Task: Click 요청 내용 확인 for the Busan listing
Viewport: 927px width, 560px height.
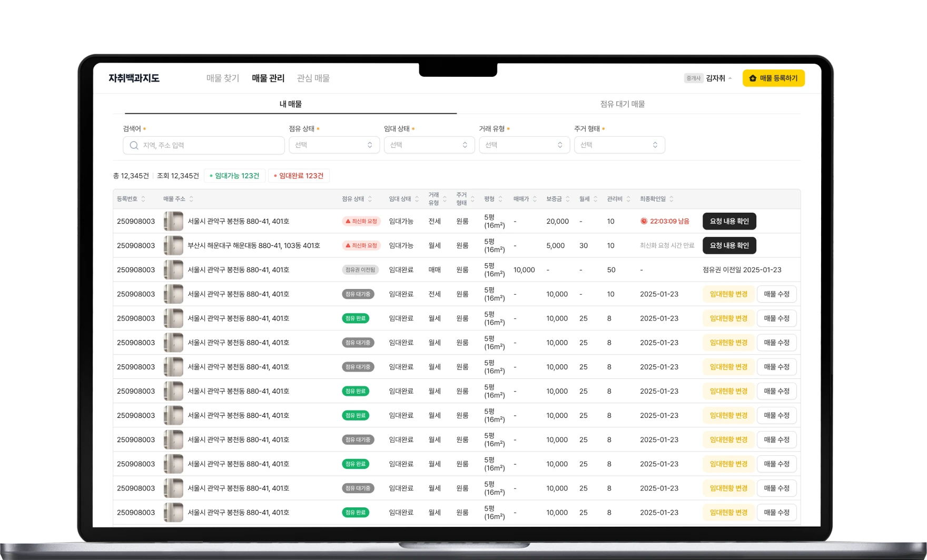Action: pyautogui.click(x=729, y=245)
